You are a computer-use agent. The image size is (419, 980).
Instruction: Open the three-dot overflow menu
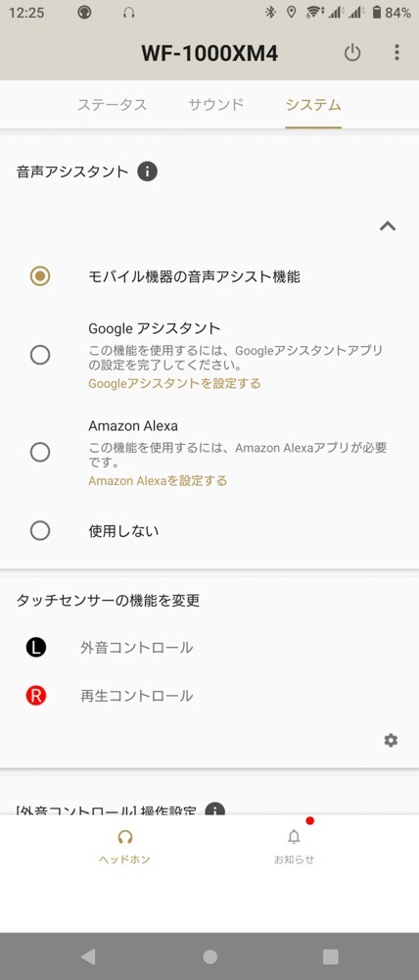(396, 53)
